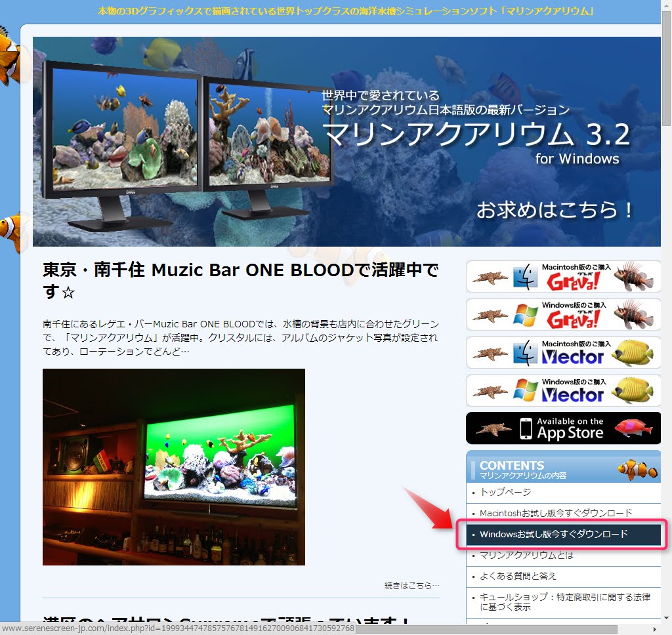Open キュールショップ:特定商取引に関する法律に基づく表示 entry
Screen dimensions: 672x635
pyautogui.click(x=563, y=602)
